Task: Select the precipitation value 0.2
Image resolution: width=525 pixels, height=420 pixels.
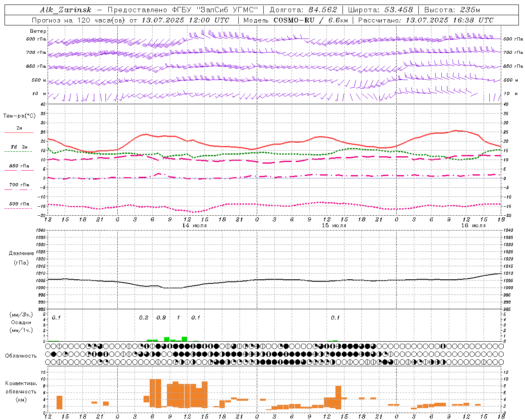Action: 144,317
